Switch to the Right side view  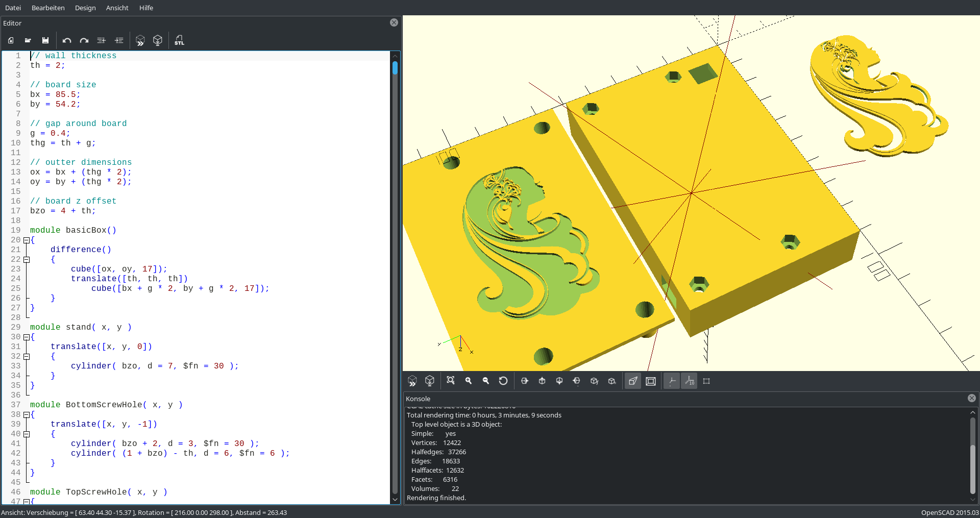[x=525, y=381]
